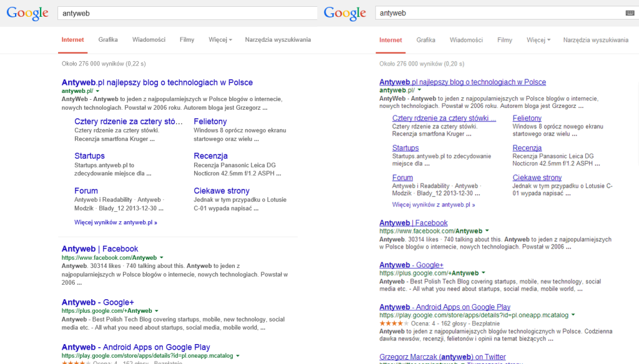This screenshot has width=639, height=364.
Task: Expand arrow beside antyweb.pl/ URL, right page
Action: [419, 90]
